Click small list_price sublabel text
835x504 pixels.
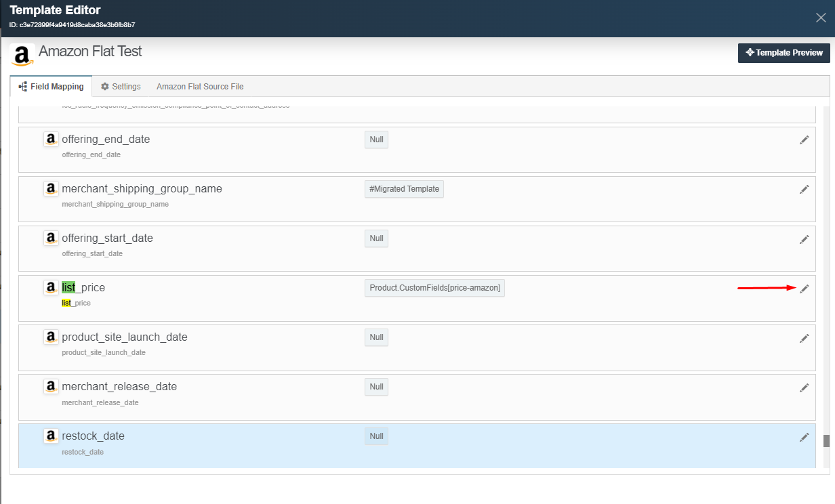(x=76, y=303)
